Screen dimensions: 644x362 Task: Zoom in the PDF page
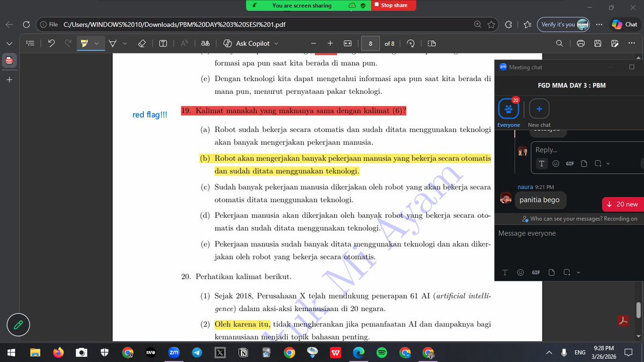(x=330, y=43)
